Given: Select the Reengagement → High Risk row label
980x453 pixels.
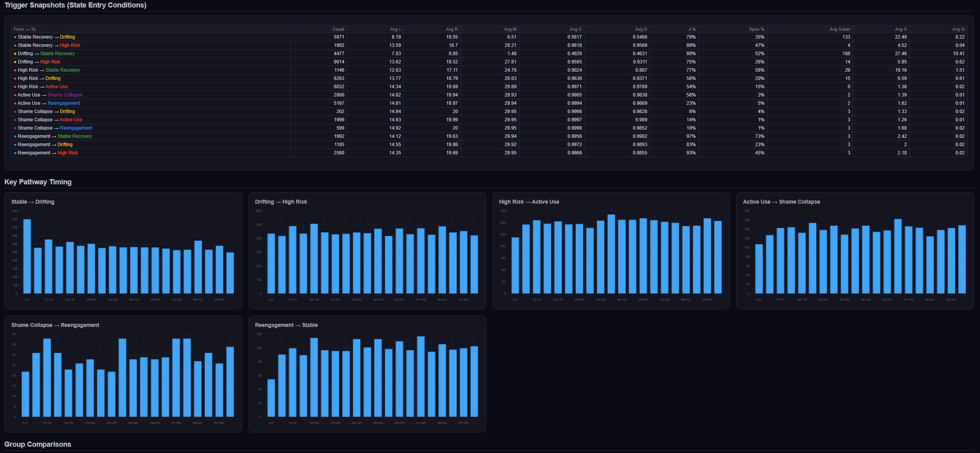Looking at the screenshot, I should pos(46,153).
